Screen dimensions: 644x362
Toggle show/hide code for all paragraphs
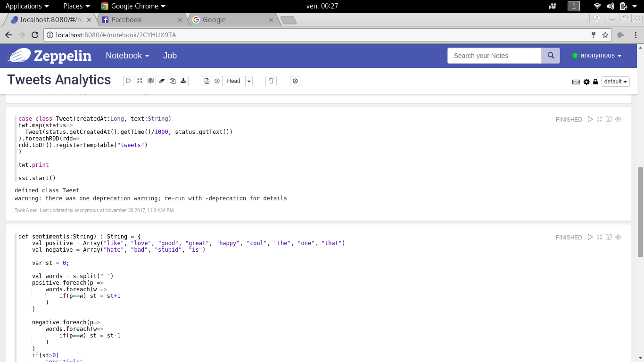tap(140, 81)
